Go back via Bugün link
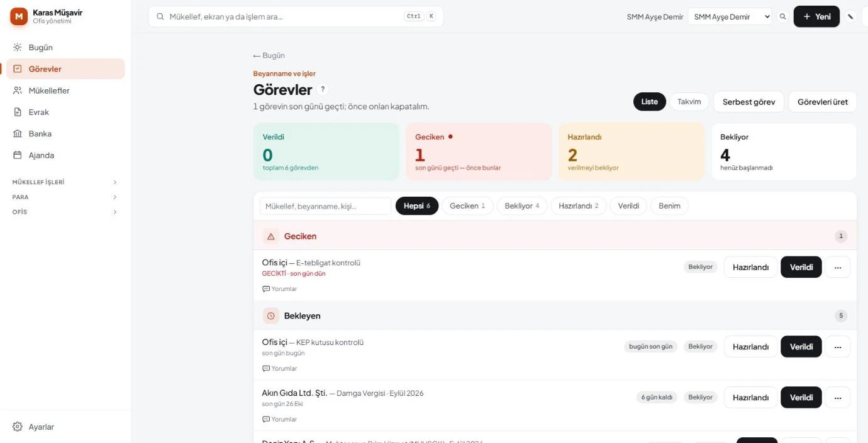 269,55
